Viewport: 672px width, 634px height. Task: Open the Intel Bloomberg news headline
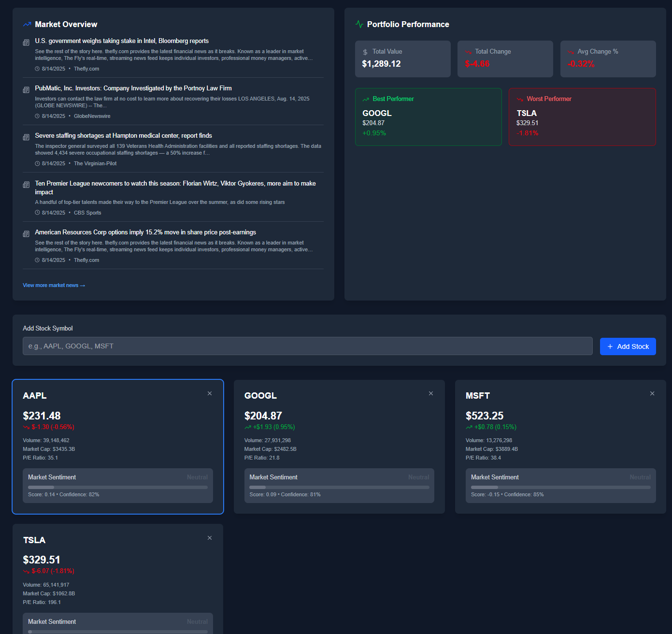pos(122,41)
